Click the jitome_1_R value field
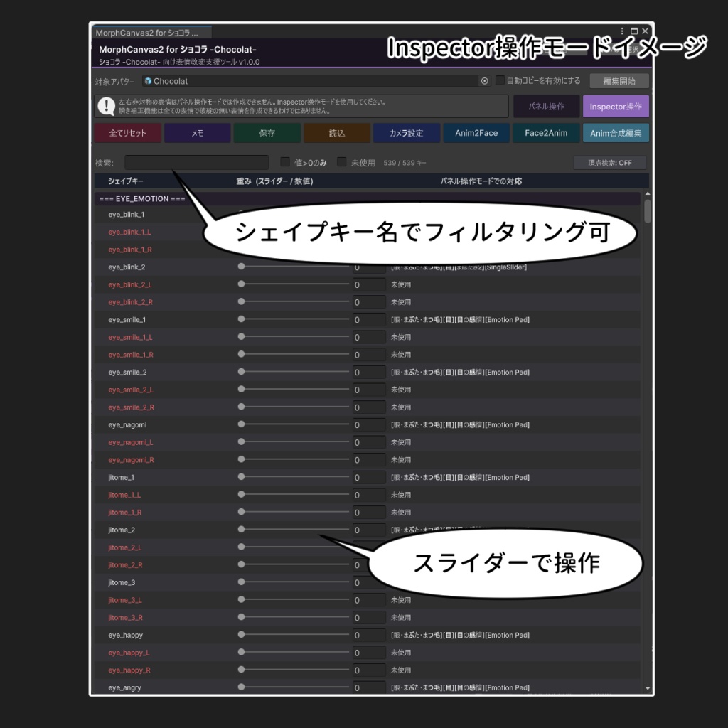Viewport: 728px width, 728px height. tap(369, 513)
